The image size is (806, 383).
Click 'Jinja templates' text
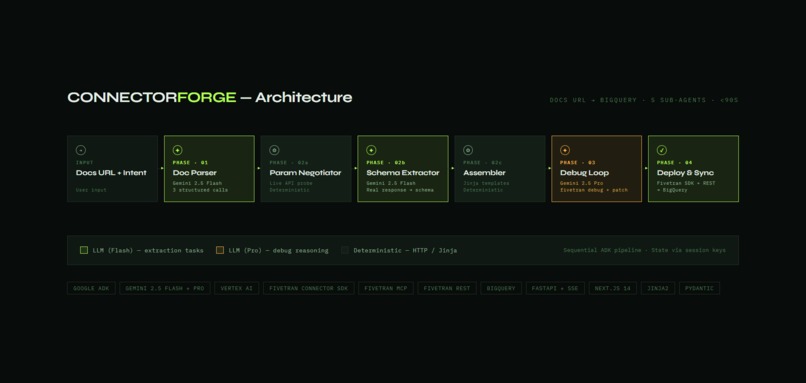click(486, 183)
